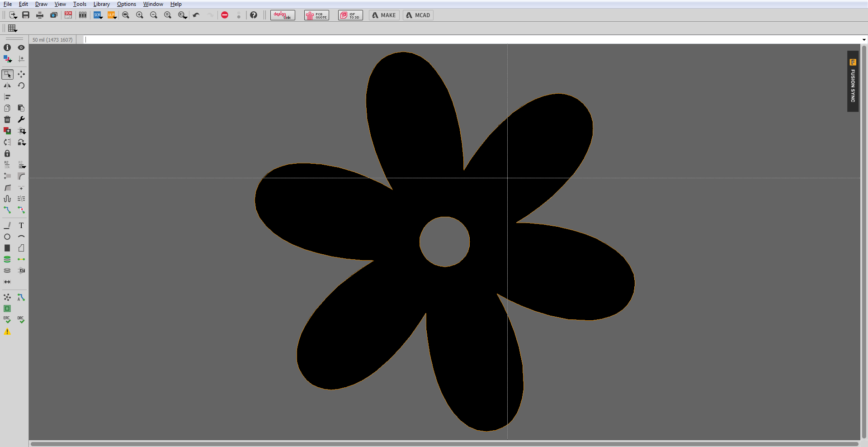Screen dimensions: 868x447
Task: Toggle the Lock tool
Action: pyautogui.click(x=7, y=153)
